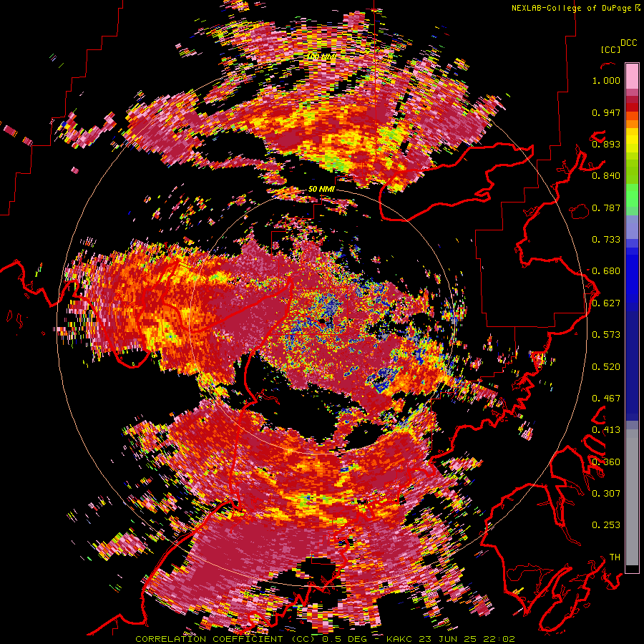Pick the bright green color bar segment
The height and width of the screenshot is (644, 644).
[x=632, y=194]
